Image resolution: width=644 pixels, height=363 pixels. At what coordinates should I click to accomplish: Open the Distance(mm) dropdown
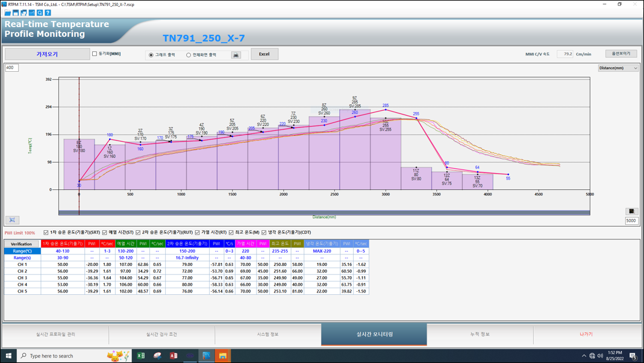[x=618, y=68]
